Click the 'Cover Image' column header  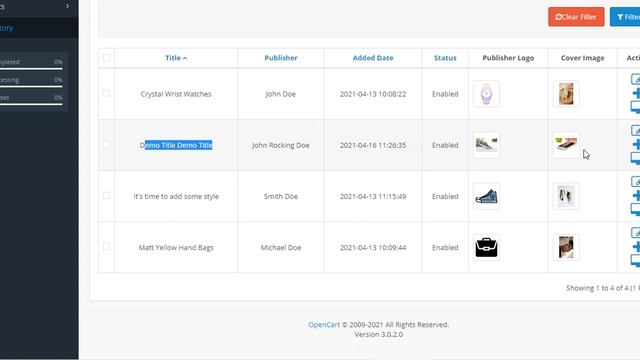[x=582, y=58]
